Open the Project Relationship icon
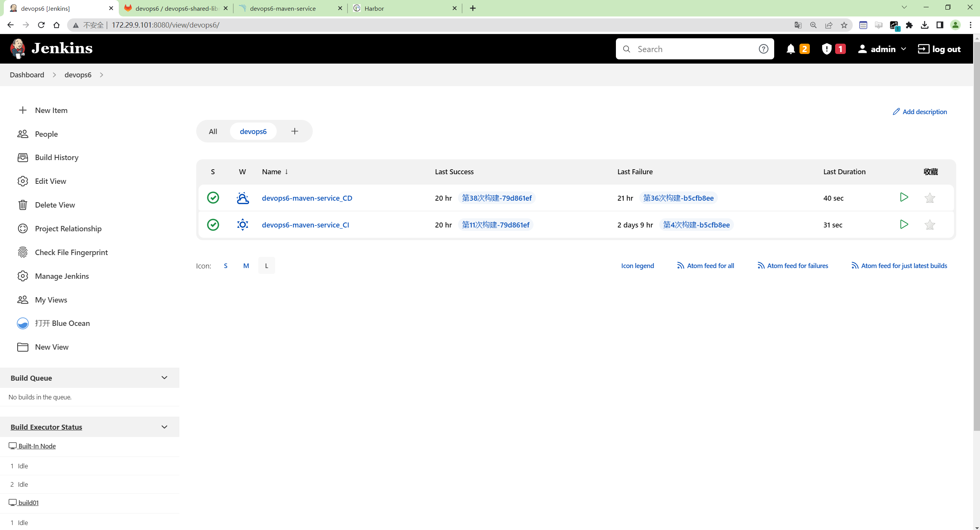The width and height of the screenshot is (980, 530). tap(23, 229)
